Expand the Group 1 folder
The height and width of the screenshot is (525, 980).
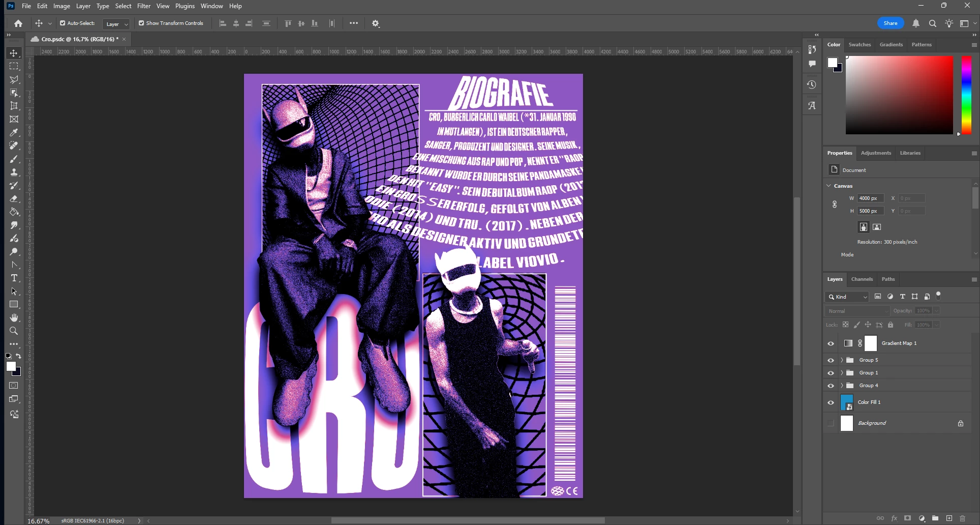point(842,373)
